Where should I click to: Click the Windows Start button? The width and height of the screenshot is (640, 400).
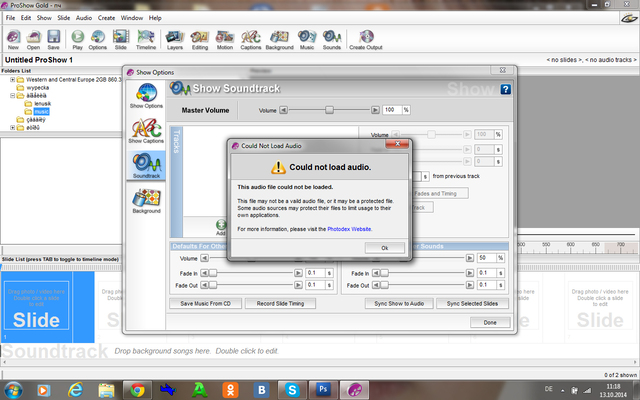click(x=13, y=391)
